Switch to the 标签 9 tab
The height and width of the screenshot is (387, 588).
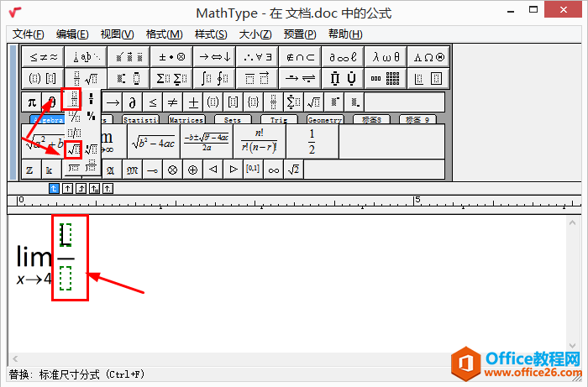(x=417, y=119)
